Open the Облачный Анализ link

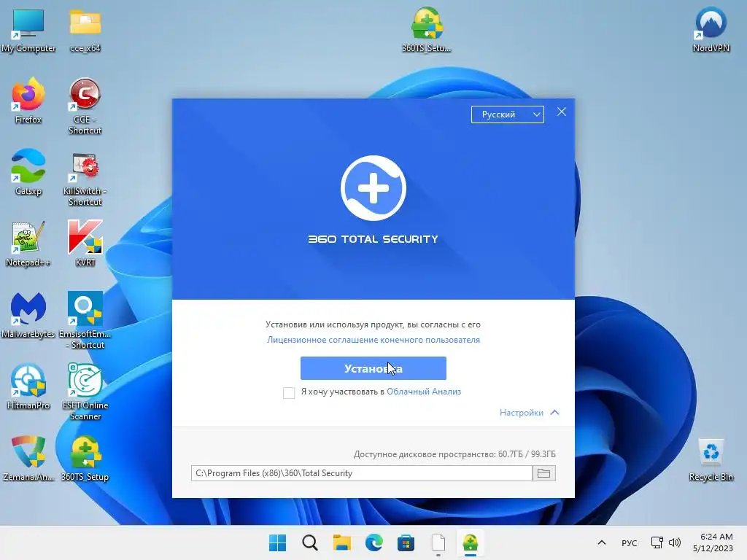click(x=424, y=392)
